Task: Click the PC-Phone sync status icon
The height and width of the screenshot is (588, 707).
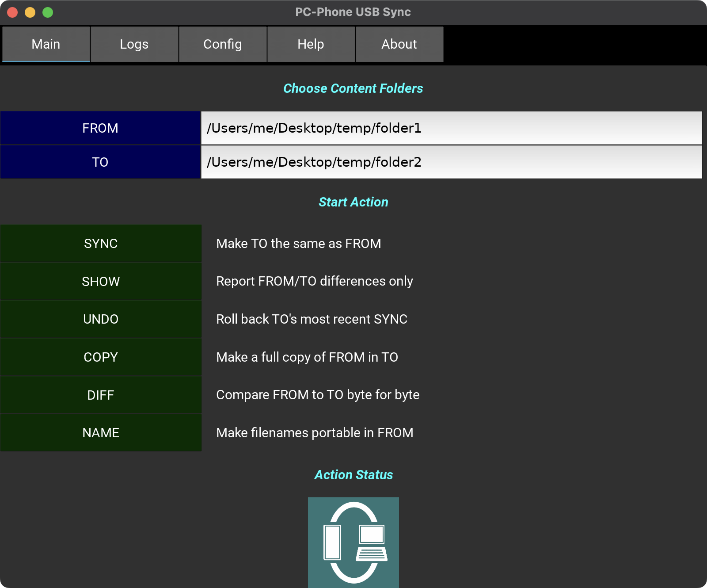Action: tap(353, 542)
